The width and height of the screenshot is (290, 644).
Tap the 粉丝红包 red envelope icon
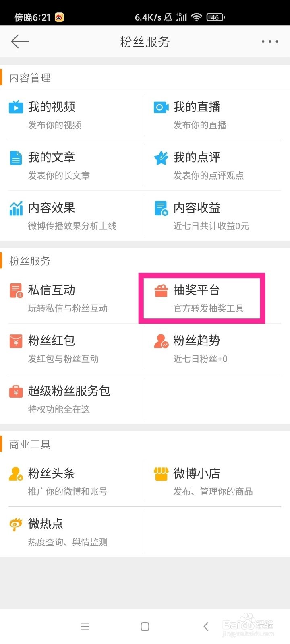coord(16,341)
